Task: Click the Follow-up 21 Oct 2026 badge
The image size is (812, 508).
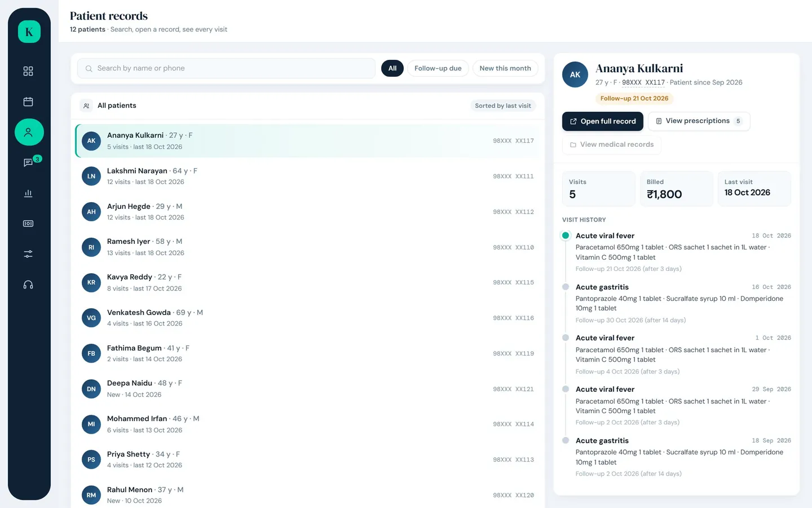Action: tap(634, 98)
